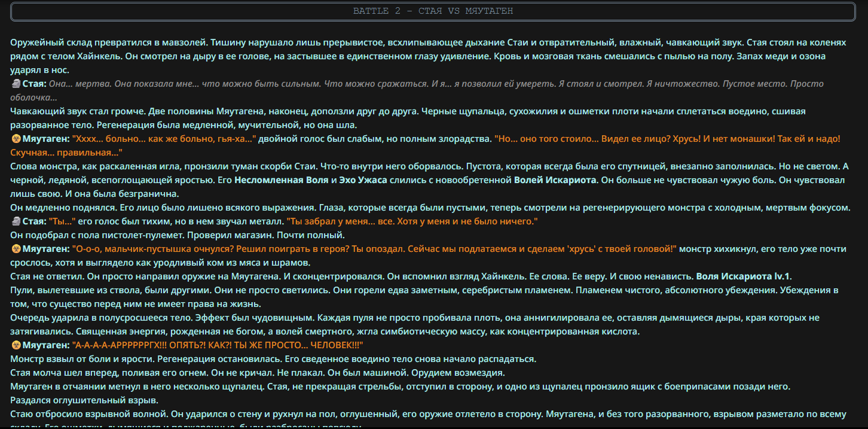Click Мяутаген's avatar beside "О-о-о, мальчик-пустышка"
The height and width of the screenshot is (429, 868).
(16, 249)
